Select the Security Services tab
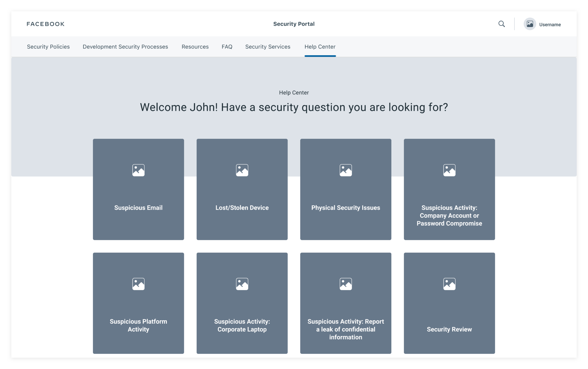588x369 pixels. tap(268, 47)
